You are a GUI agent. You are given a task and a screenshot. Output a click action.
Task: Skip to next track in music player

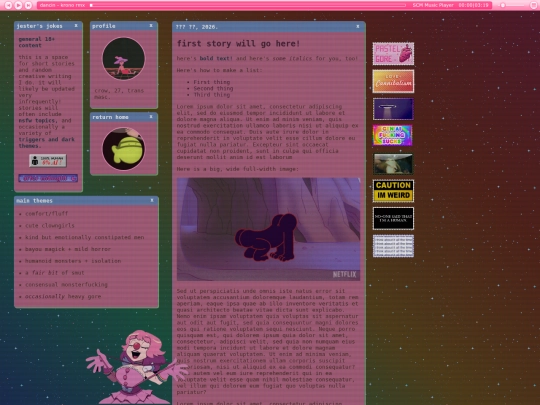click(x=29, y=5)
